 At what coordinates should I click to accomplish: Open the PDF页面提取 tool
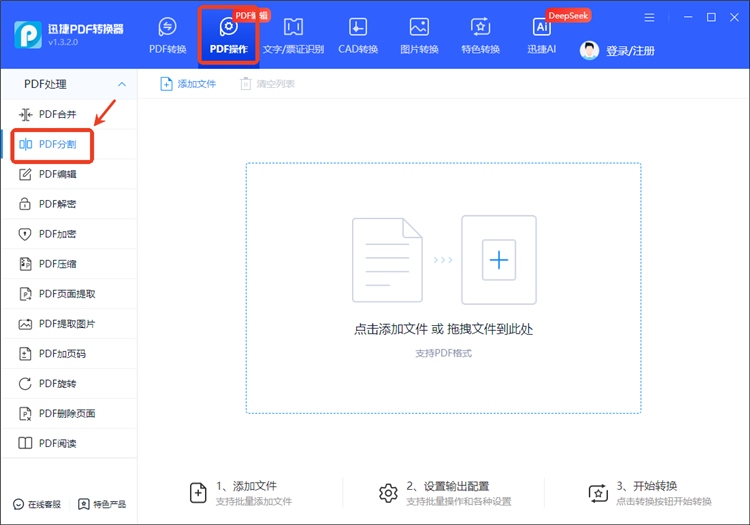[66, 294]
